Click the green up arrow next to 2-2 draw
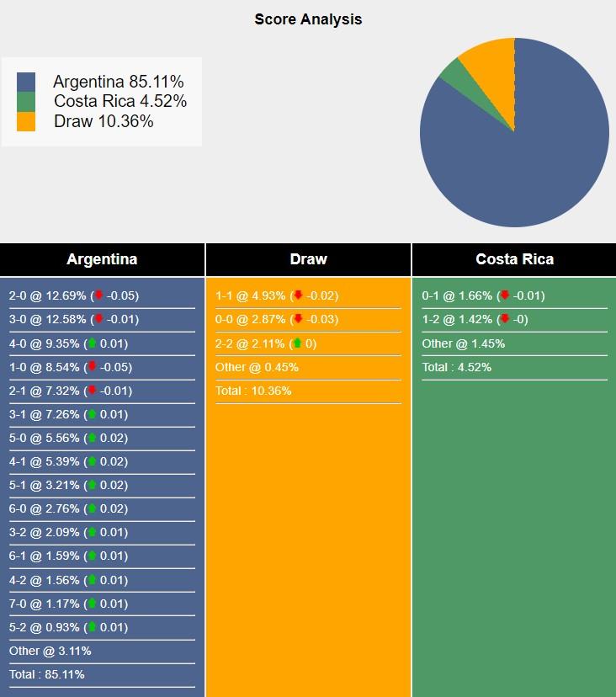 297,343
